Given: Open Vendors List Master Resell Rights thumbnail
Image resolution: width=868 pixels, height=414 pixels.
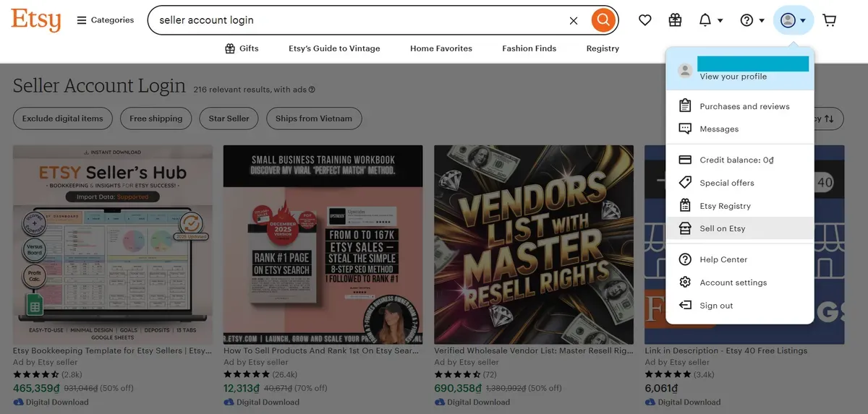Looking at the screenshot, I should (x=534, y=245).
